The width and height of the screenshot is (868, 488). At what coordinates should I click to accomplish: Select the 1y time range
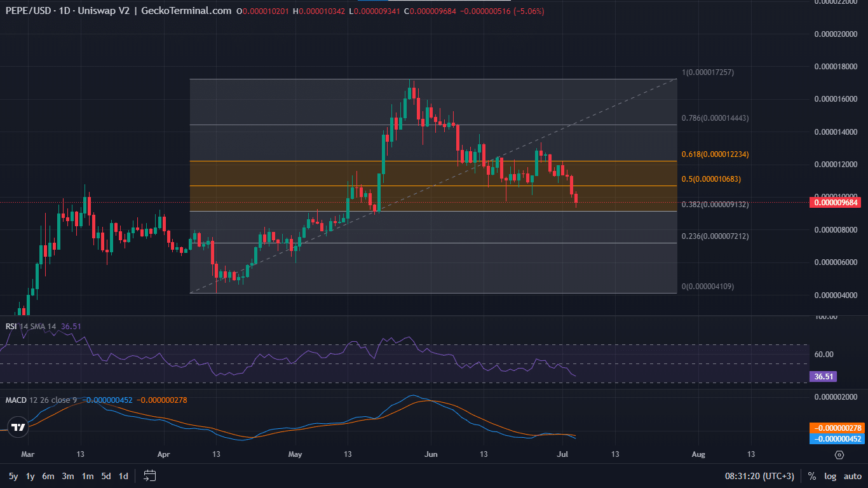(x=31, y=476)
